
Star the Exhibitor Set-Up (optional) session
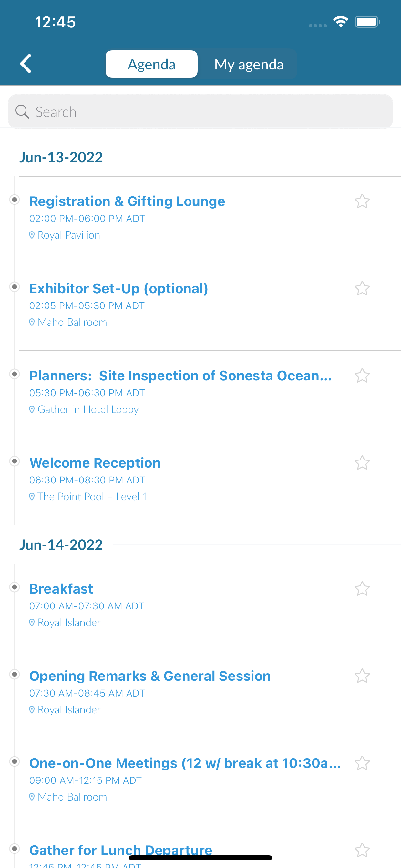(x=362, y=288)
